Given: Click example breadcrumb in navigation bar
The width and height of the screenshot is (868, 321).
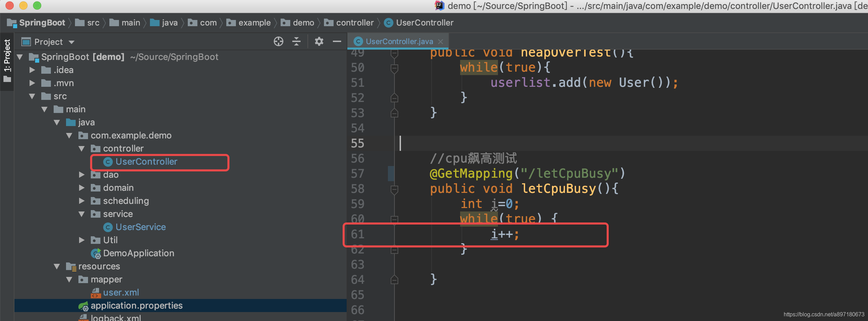Looking at the screenshot, I should 249,23.
